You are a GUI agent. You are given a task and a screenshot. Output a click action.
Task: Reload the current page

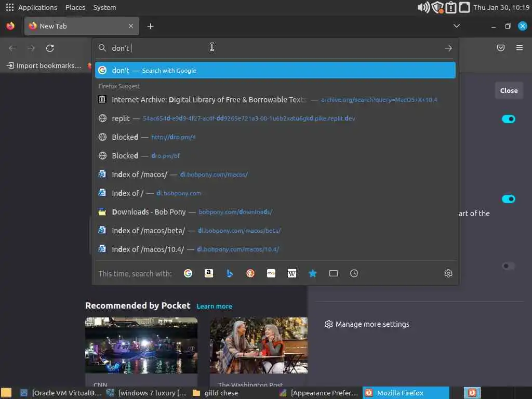50,48
